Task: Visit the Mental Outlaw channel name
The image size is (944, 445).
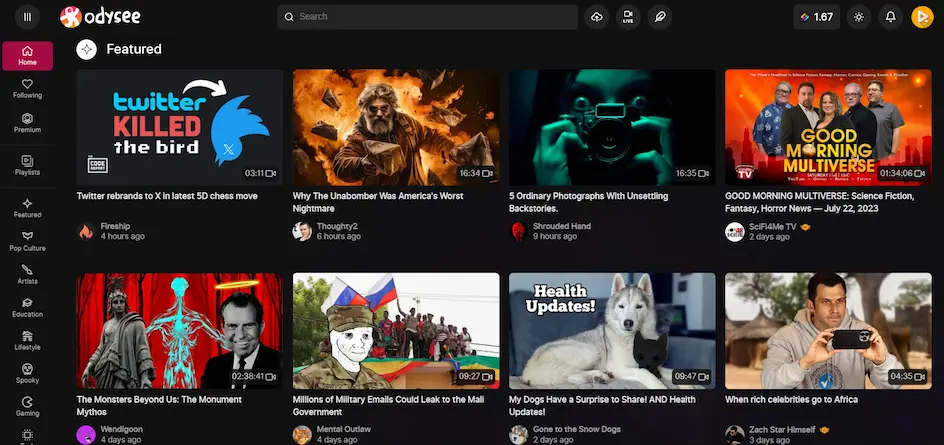Action: click(344, 430)
